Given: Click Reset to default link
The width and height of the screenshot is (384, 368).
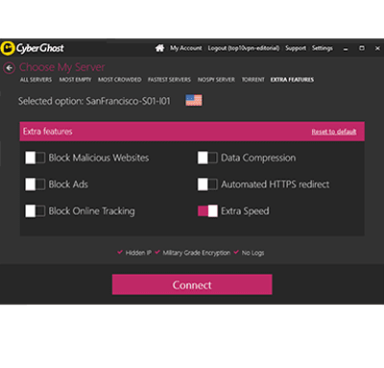Looking at the screenshot, I should click(x=334, y=132).
